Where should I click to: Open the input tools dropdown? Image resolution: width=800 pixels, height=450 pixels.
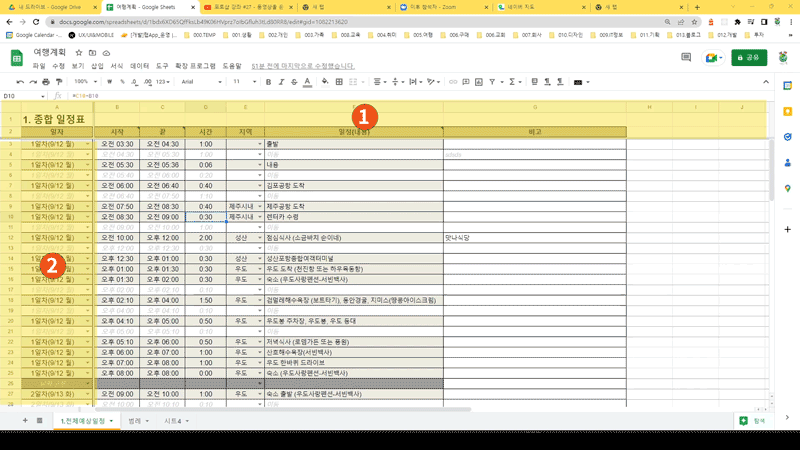tap(581, 82)
